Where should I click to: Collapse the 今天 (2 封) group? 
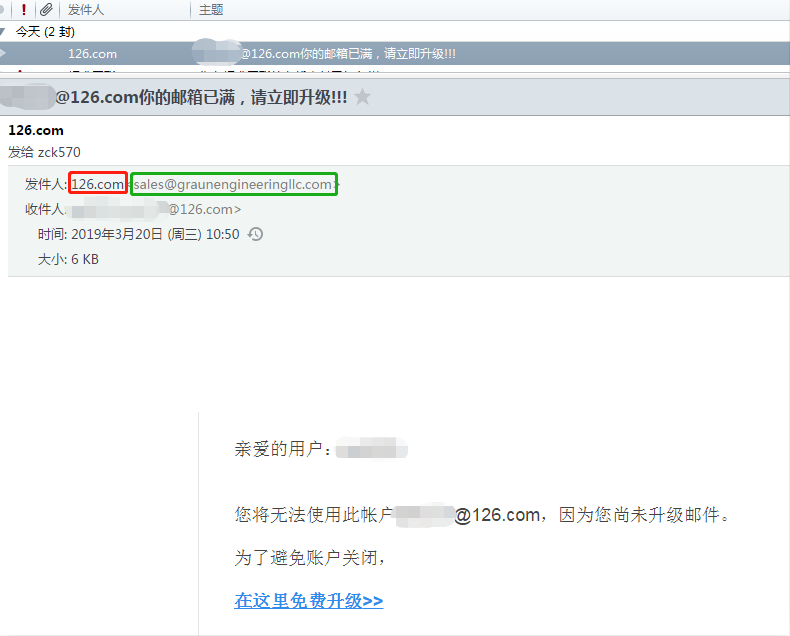[x=3, y=32]
